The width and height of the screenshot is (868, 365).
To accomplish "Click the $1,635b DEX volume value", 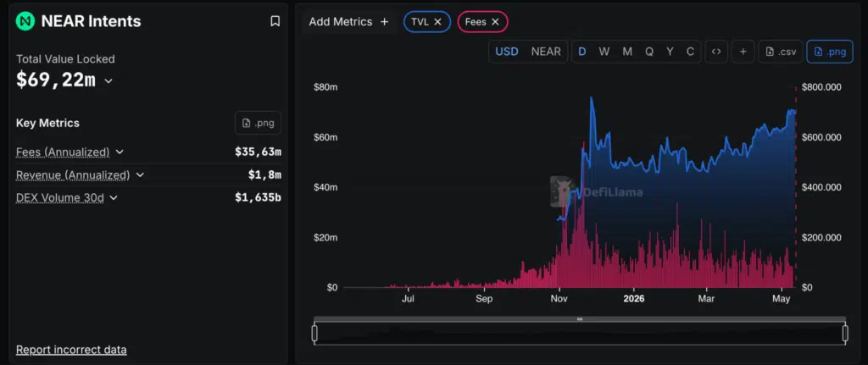I will pyautogui.click(x=258, y=197).
